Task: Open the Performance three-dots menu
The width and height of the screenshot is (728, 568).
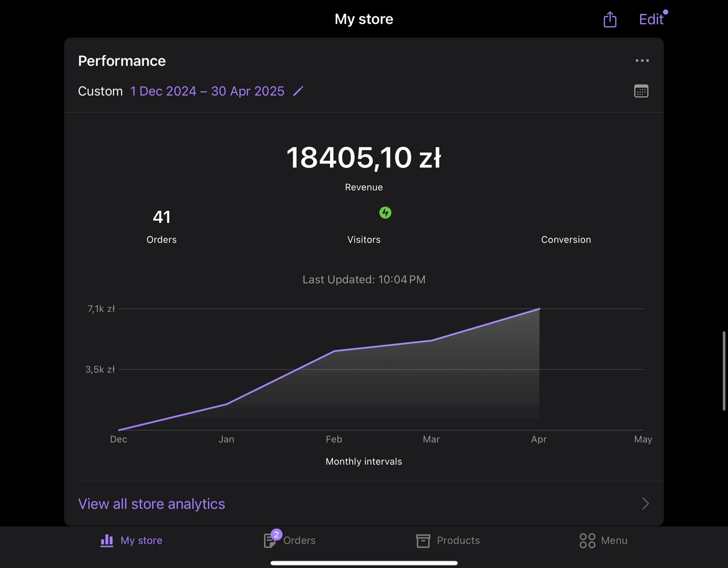Action: point(642,61)
